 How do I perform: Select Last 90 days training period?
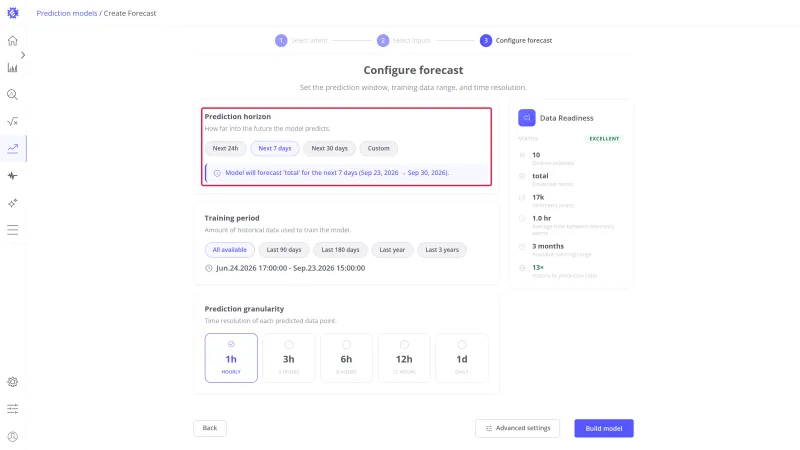pyautogui.click(x=284, y=250)
